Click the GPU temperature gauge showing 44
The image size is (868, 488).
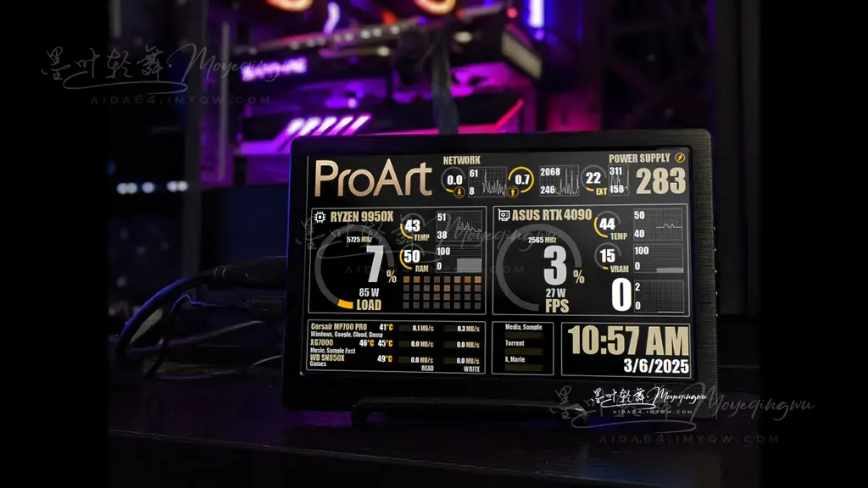pos(607,226)
